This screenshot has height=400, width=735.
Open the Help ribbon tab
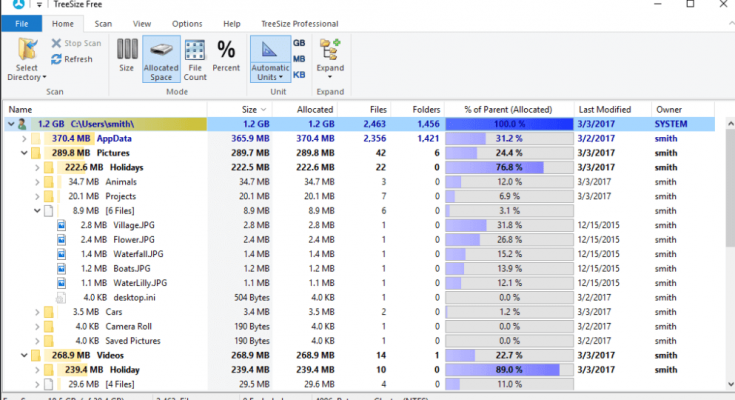coord(232,24)
